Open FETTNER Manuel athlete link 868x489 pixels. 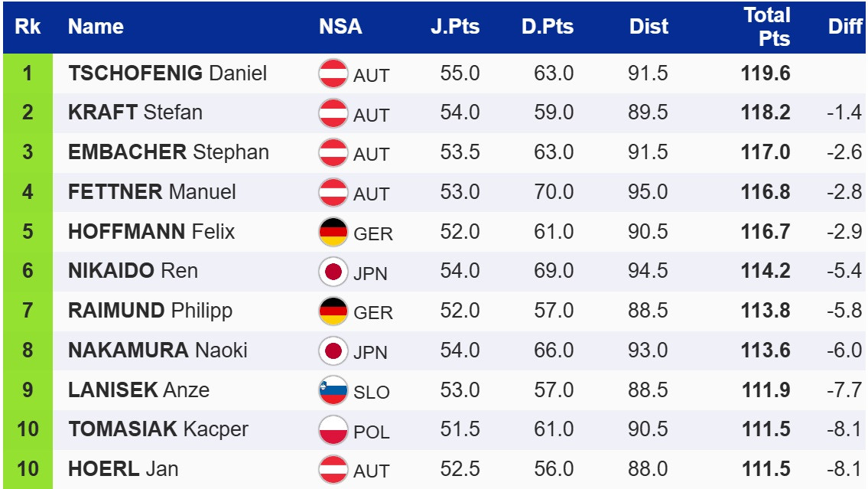click(x=151, y=192)
